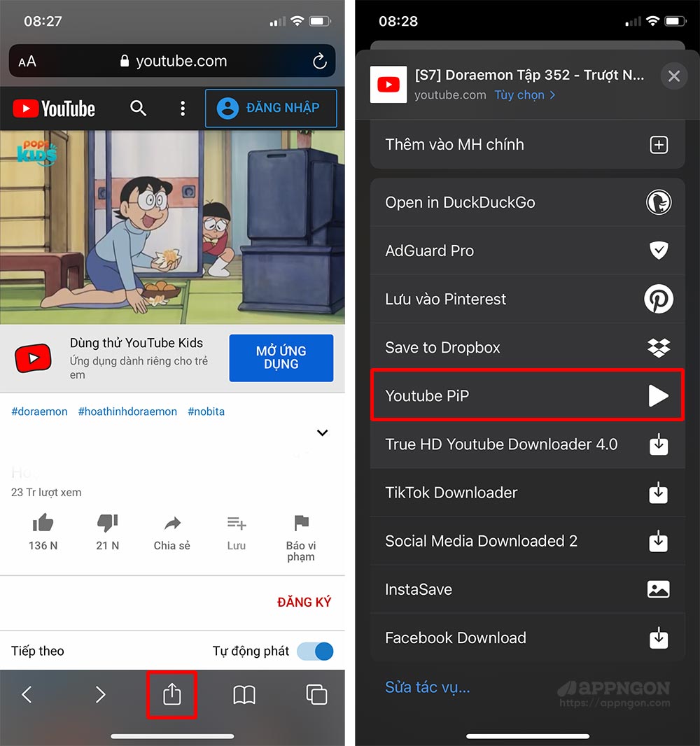Tap the Thêm vào MH chính plus icon
The image size is (700, 746).
659,144
